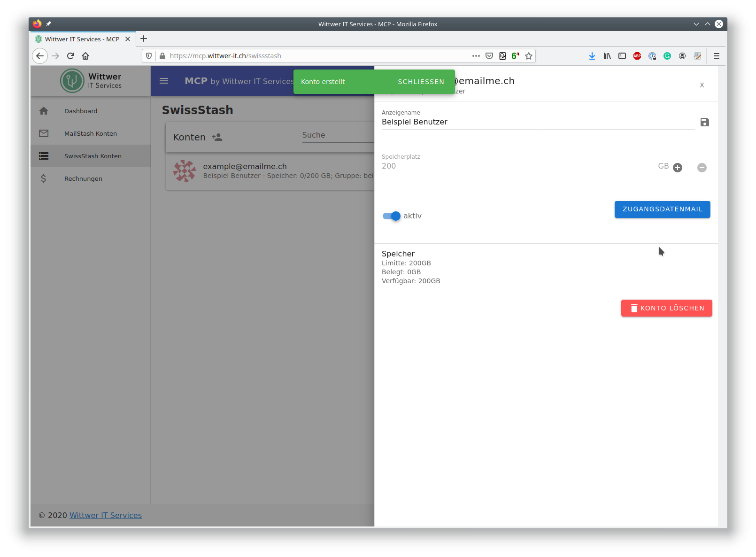Click the pin icon in the window title bar
756x557 pixels.
(48, 24)
